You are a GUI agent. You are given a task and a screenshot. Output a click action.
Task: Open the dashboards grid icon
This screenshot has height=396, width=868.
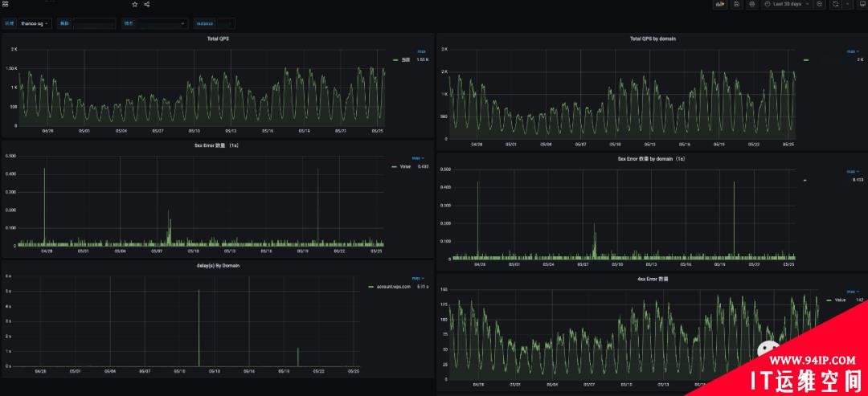[6, 4]
